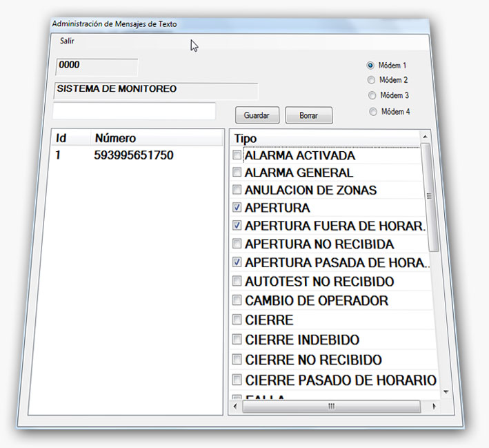Choose the Módem 3 option
The width and height of the screenshot is (489, 448).
click(x=372, y=95)
